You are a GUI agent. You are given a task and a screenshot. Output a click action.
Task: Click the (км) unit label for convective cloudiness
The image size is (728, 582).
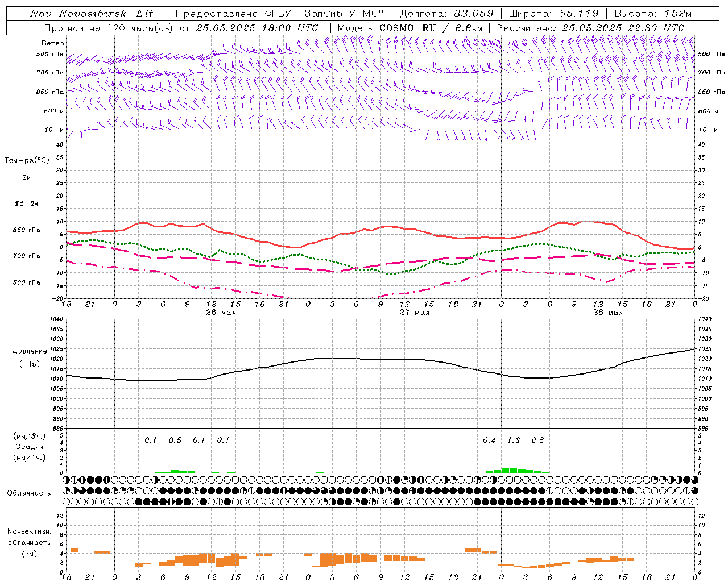[x=30, y=554]
